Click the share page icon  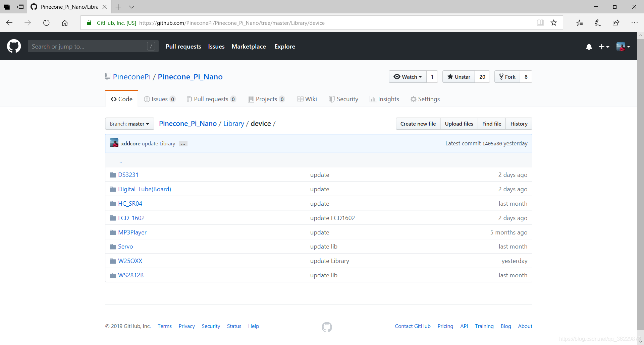tap(616, 23)
